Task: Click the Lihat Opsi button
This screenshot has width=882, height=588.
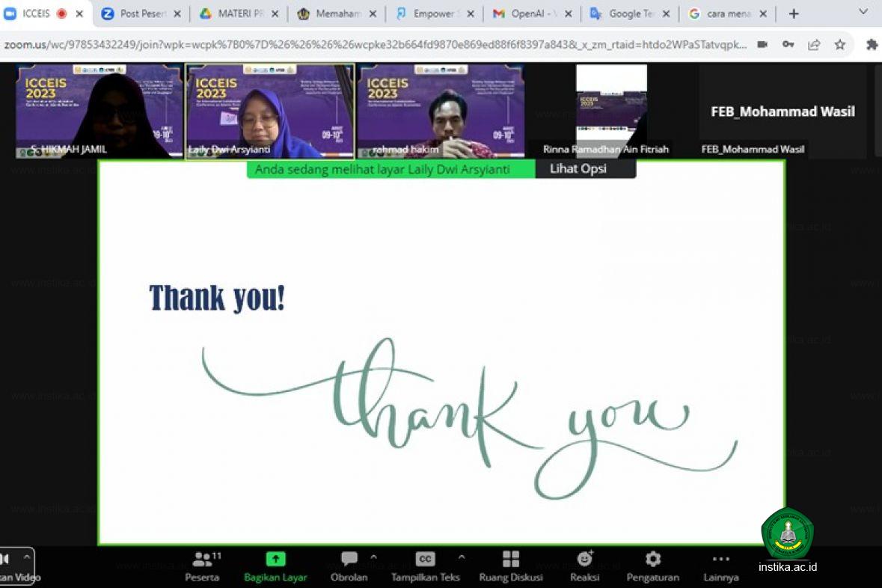Action: (578, 169)
